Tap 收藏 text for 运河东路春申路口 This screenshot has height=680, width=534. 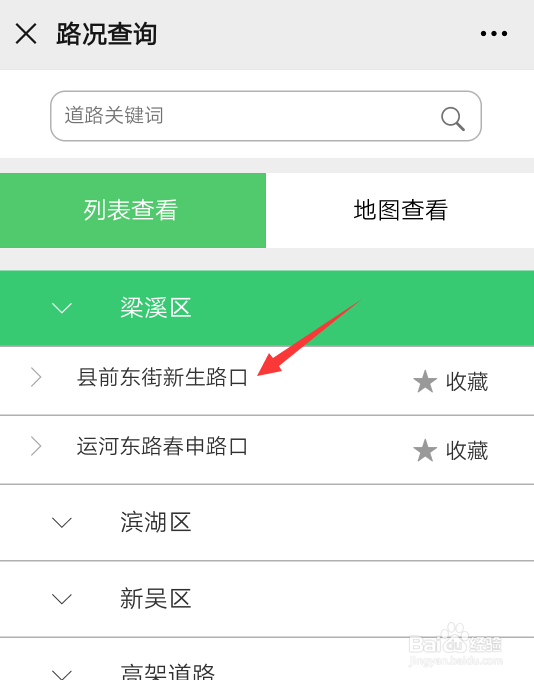pos(467,451)
